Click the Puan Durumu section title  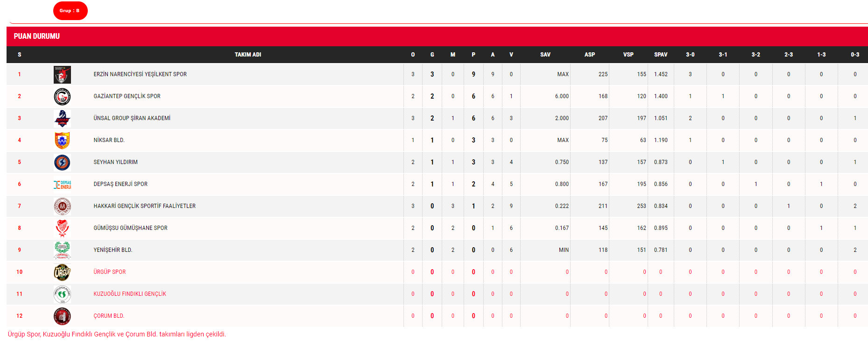coord(37,36)
